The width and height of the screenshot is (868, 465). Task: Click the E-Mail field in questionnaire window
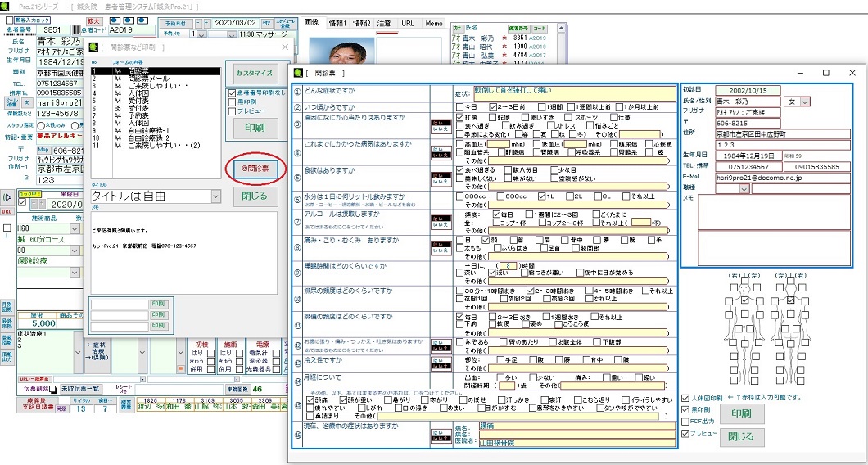(x=782, y=178)
